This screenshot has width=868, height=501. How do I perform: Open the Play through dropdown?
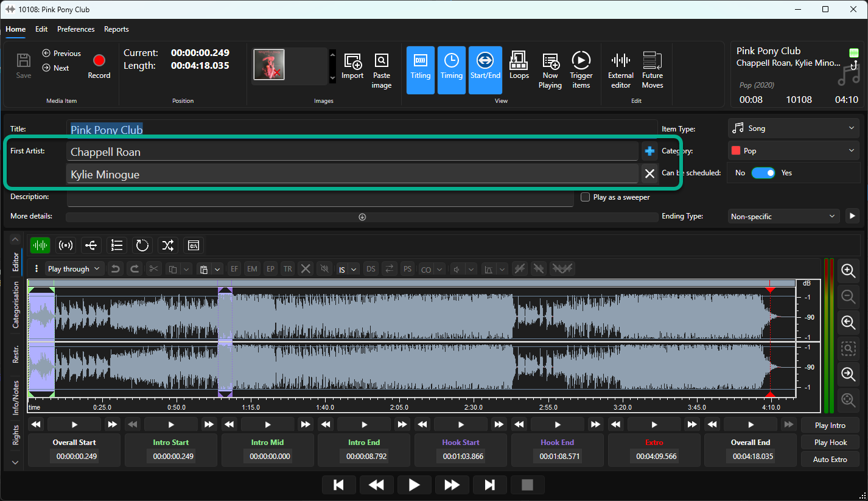point(74,268)
